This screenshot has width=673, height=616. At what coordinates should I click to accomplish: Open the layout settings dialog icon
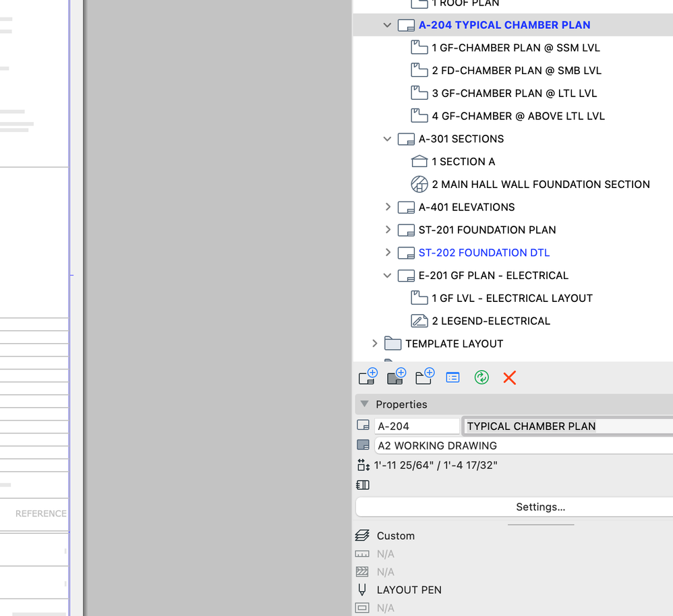452,377
